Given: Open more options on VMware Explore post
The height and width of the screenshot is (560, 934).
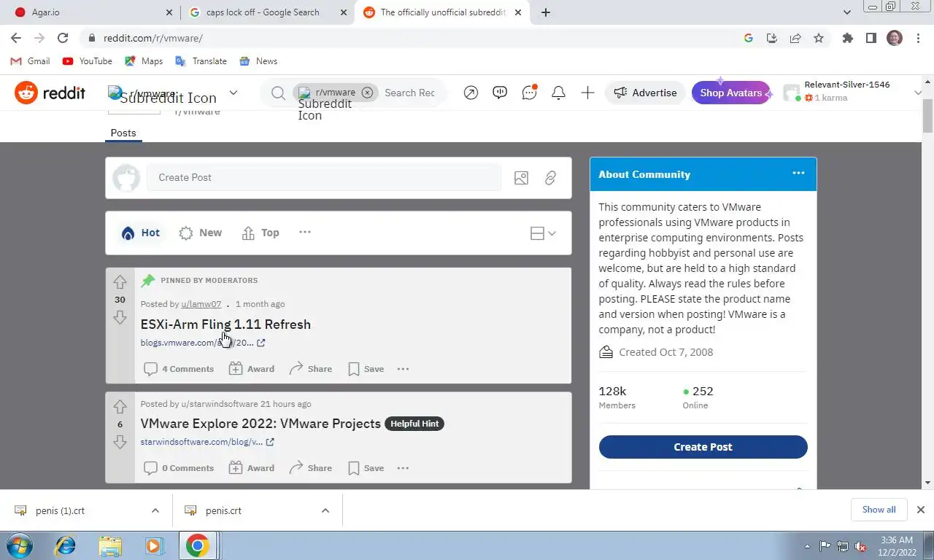Looking at the screenshot, I should pyautogui.click(x=403, y=468).
